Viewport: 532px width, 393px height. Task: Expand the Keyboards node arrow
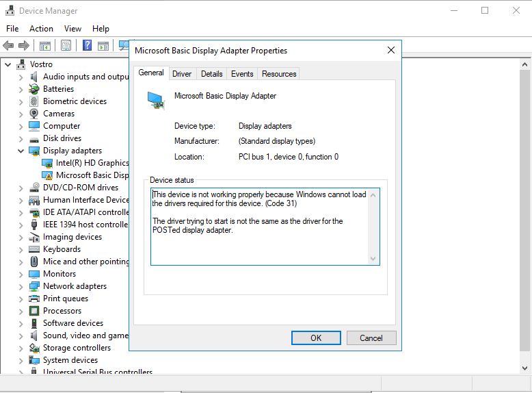(x=21, y=250)
